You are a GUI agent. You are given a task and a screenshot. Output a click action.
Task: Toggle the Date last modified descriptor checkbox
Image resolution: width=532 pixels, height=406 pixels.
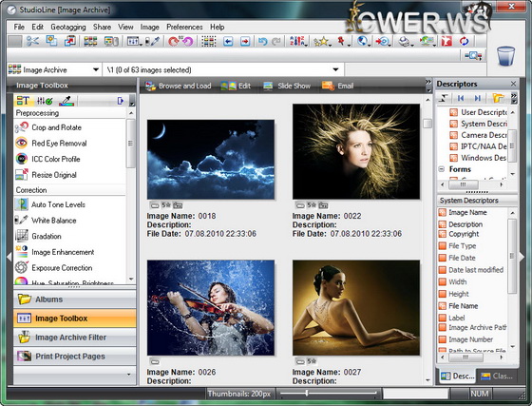tap(442, 270)
